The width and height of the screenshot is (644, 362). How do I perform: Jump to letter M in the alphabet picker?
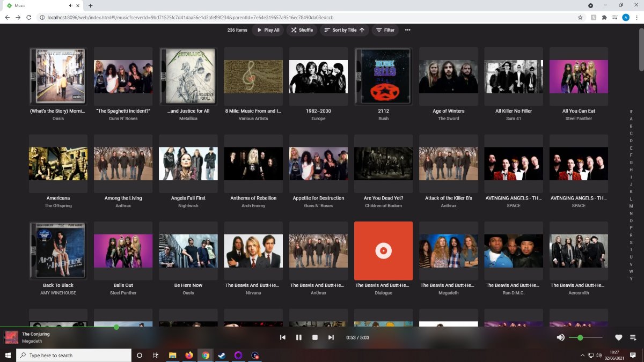(631, 206)
